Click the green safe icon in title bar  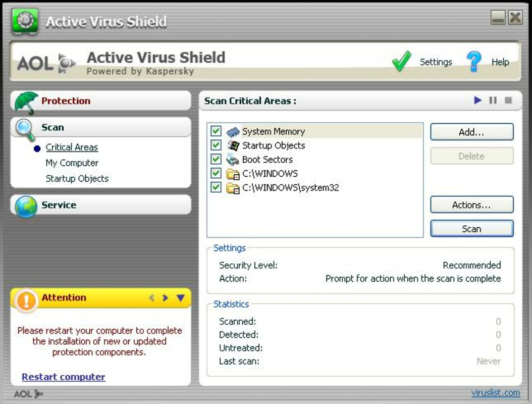click(25, 21)
